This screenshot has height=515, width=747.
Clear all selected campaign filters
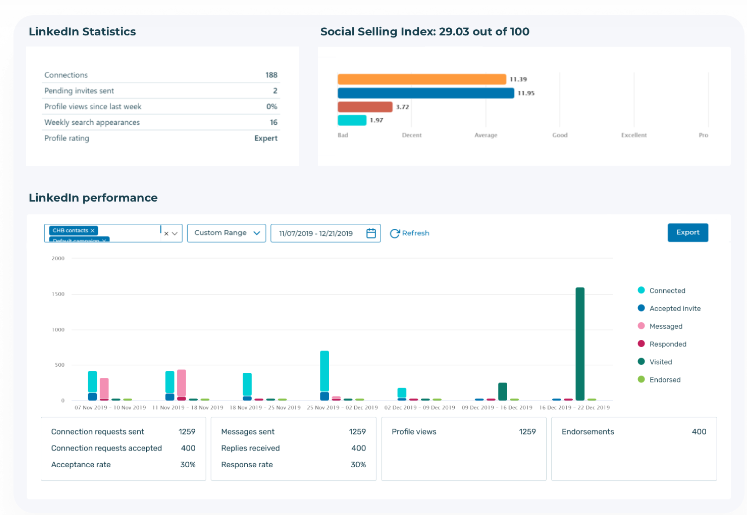166,233
